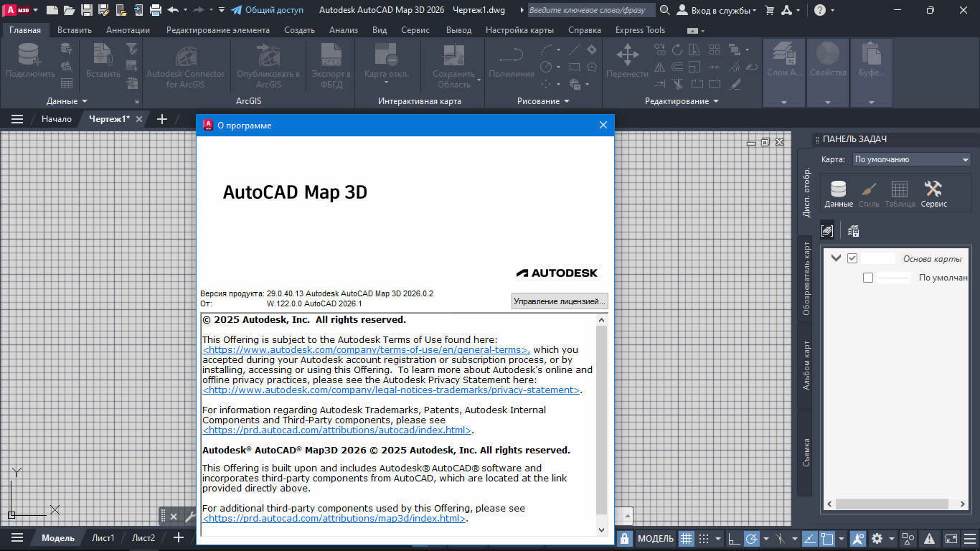This screenshot has width=980, height=551.
Task: Click the Управление лицензией button
Action: point(559,301)
